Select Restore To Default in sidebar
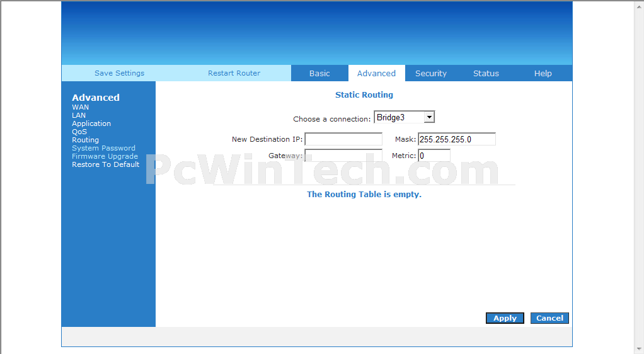The image size is (644, 354). point(106,164)
